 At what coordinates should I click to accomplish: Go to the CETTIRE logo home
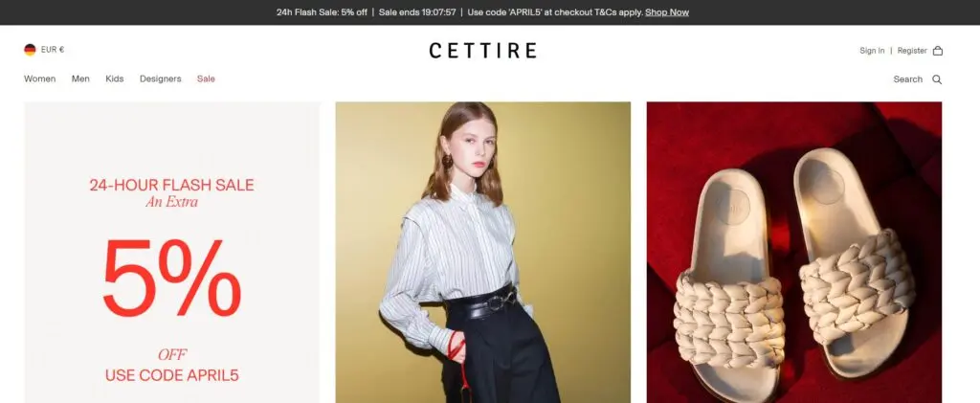click(482, 51)
